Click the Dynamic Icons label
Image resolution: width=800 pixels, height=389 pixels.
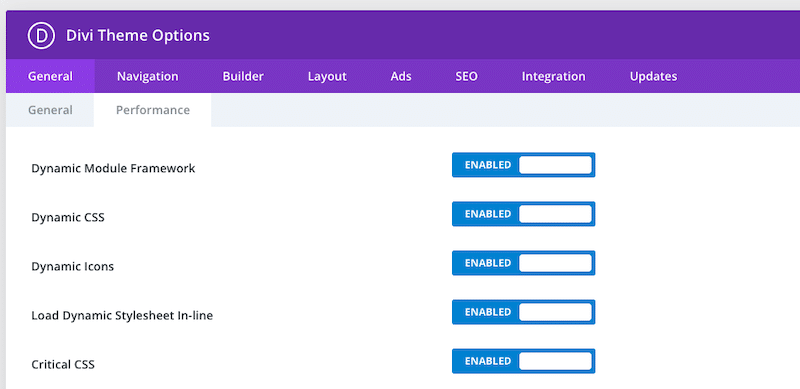point(72,266)
